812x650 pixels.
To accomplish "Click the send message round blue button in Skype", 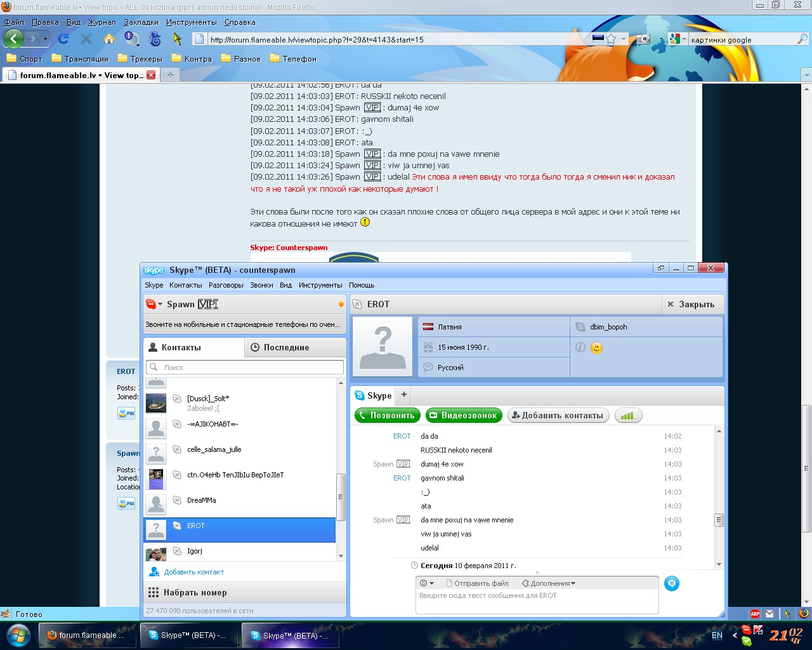I will [672, 583].
